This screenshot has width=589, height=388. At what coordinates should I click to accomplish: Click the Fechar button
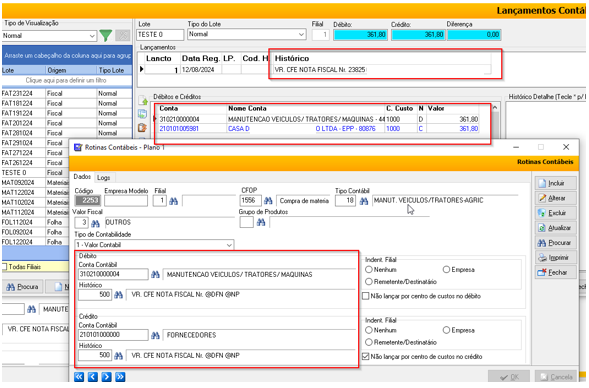tap(556, 272)
